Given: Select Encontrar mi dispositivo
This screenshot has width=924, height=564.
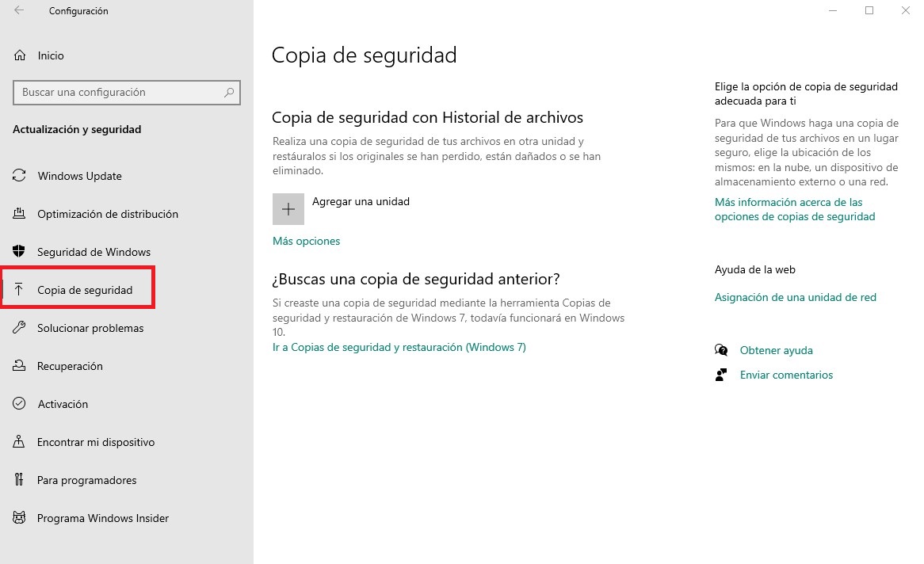Looking at the screenshot, I should pos(95,442).
